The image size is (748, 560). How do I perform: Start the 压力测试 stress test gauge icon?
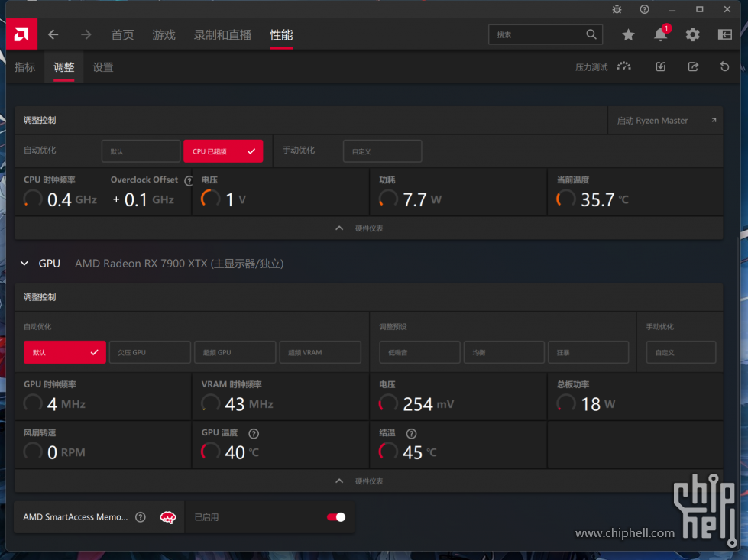pos(624,66)
